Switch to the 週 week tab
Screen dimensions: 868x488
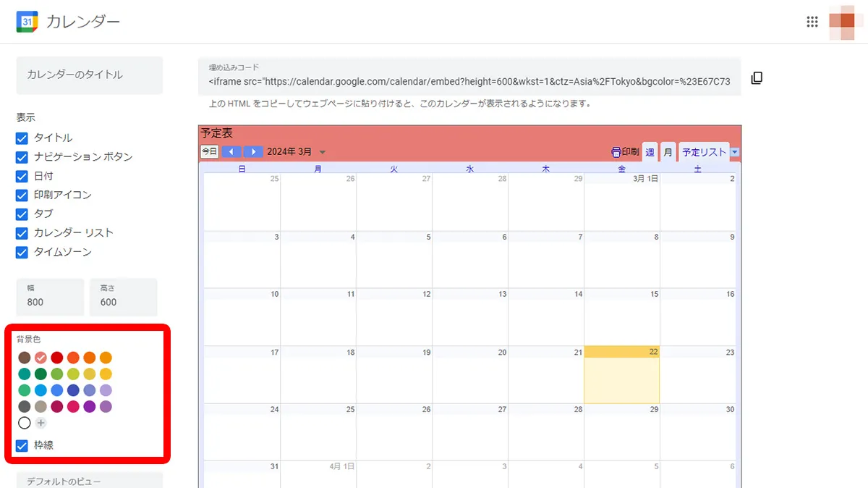click(650, 152)
